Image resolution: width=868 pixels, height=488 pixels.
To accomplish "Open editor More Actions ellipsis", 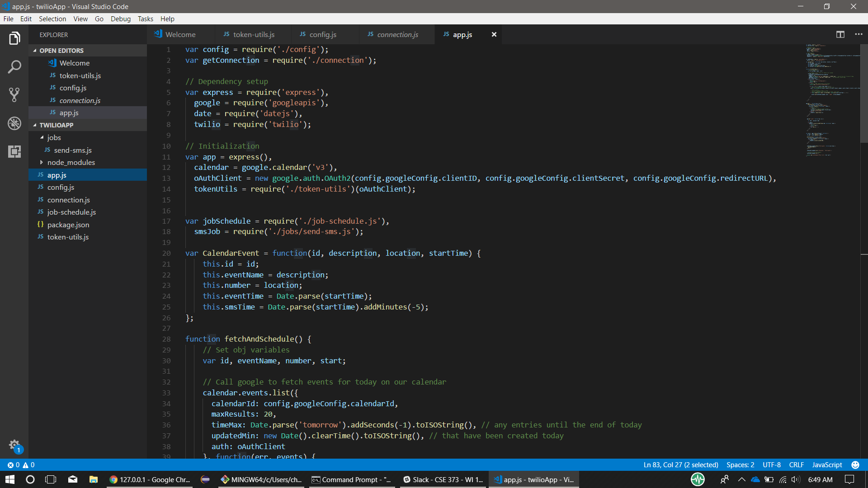I will click(859, 34).
